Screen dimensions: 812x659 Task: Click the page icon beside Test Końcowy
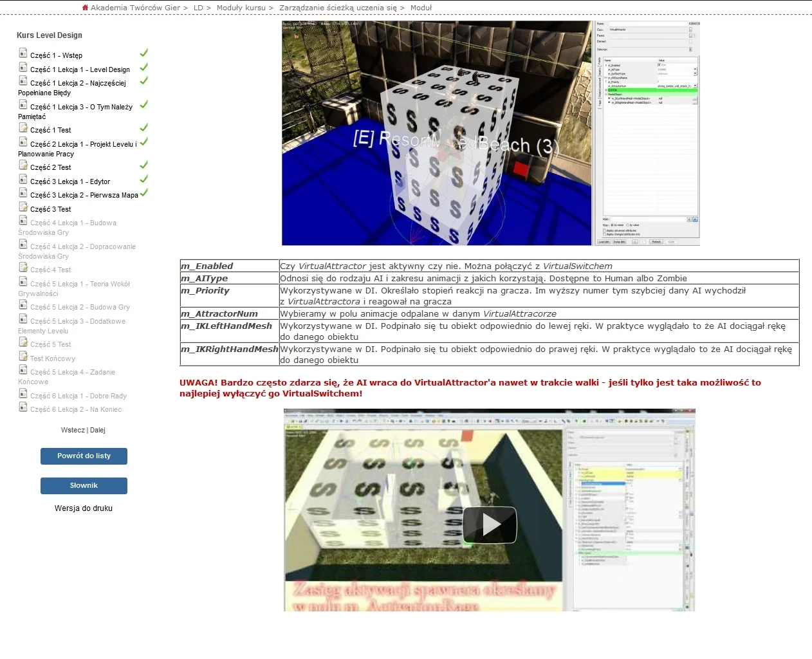(x=23, y=356)
